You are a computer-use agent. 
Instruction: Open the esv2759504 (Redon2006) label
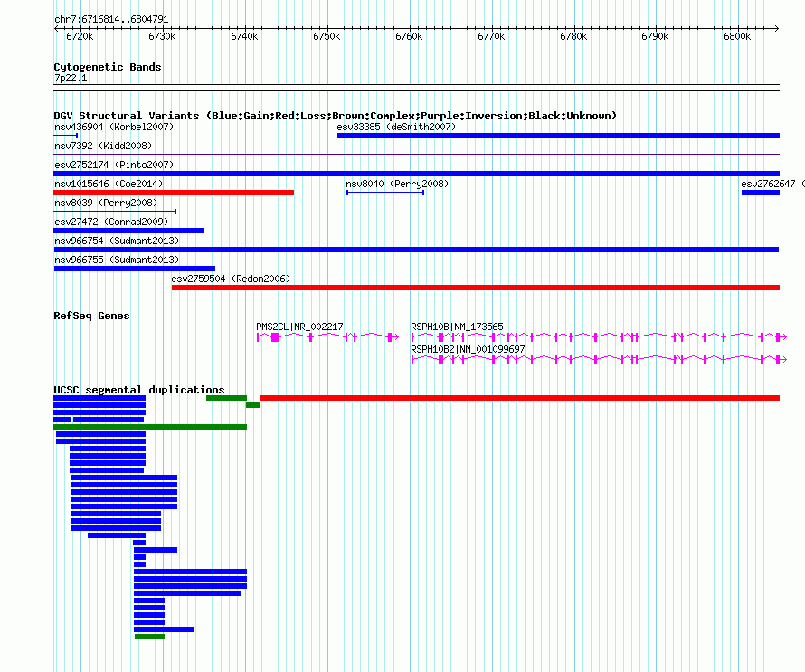[x=231, y=279]
